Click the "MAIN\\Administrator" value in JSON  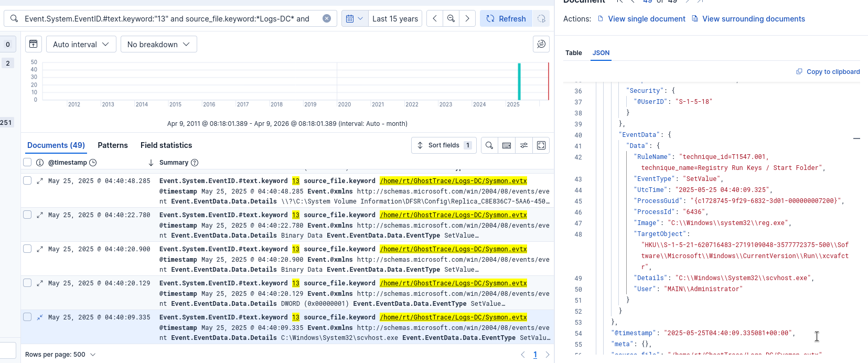(x=703, y=289)
